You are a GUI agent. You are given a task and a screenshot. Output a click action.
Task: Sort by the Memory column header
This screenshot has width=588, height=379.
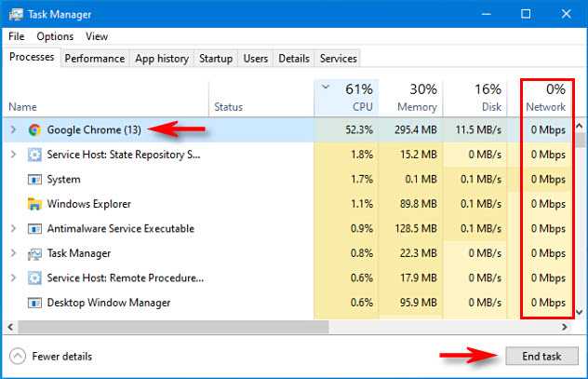click(x=410, y=99)
